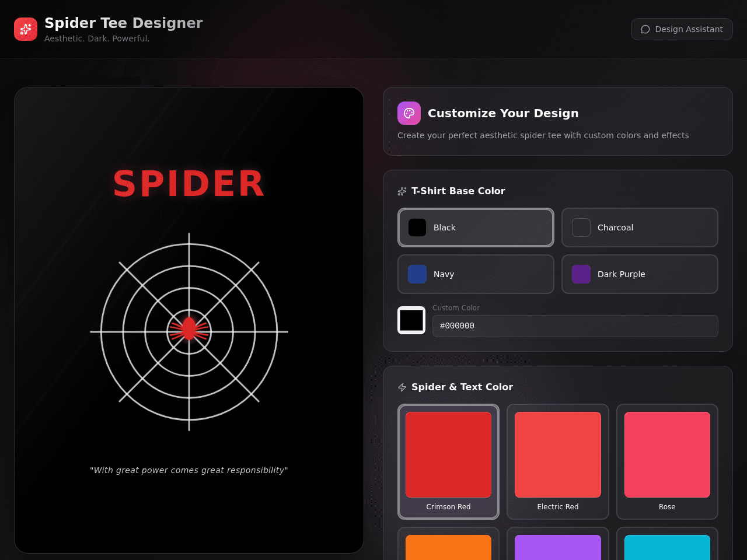Click the lightning icon beside Spider & Text Color
Image resolution: width=747 pixels, height=560 pixels.
pyautogui.click(x=402, y=387)
